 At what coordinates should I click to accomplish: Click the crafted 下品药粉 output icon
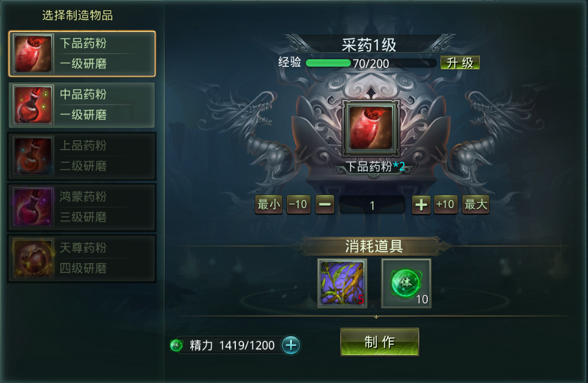coord(370,128)
